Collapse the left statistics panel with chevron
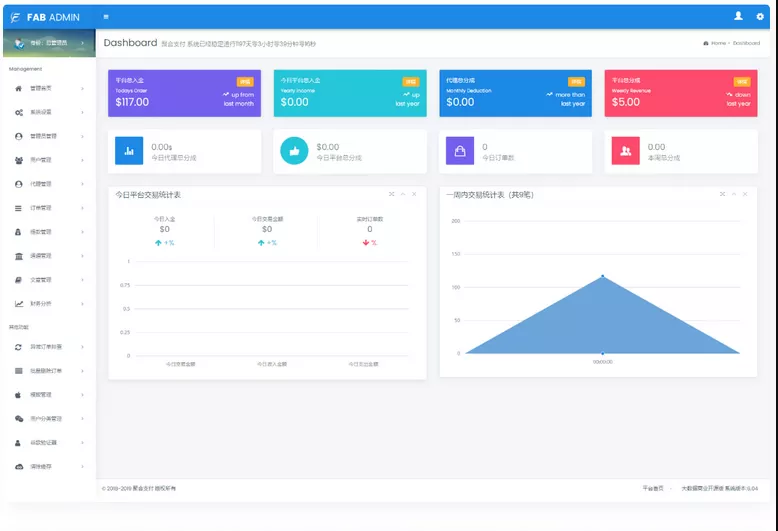 tap(402, 194)
